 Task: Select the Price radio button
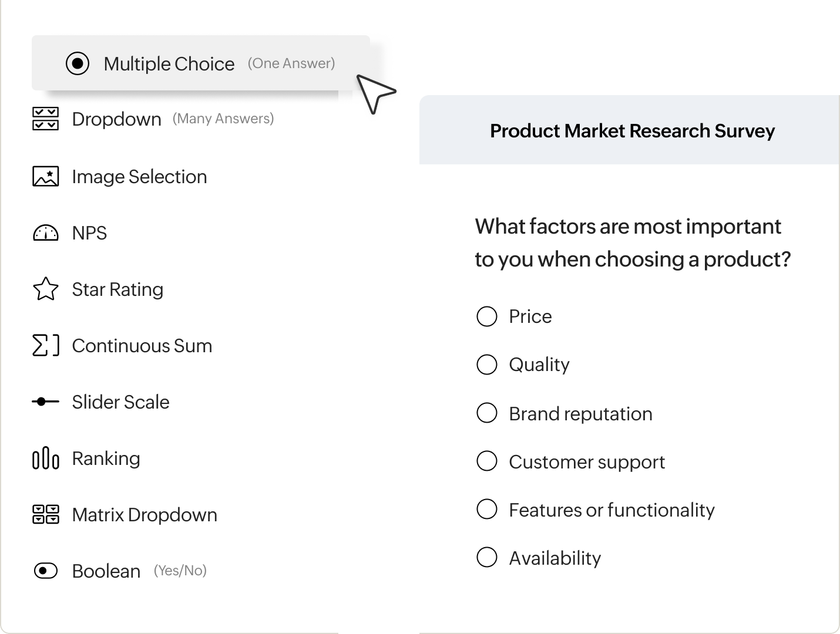487,316
